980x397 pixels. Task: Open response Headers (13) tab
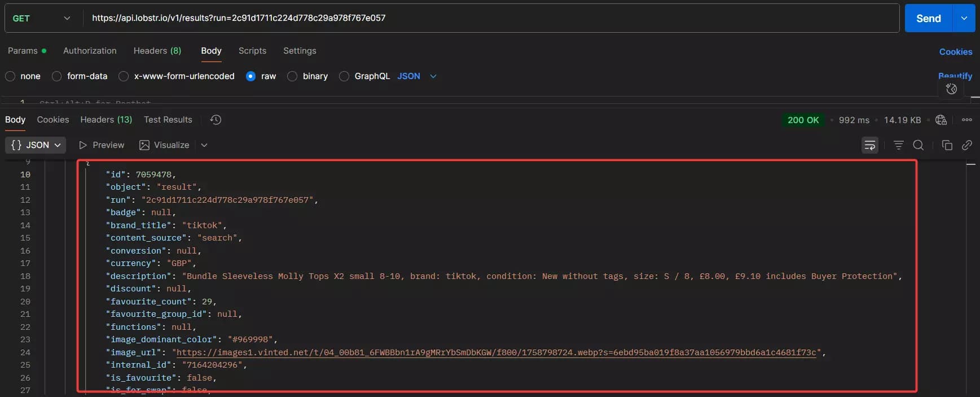click(x=106, y=120)
